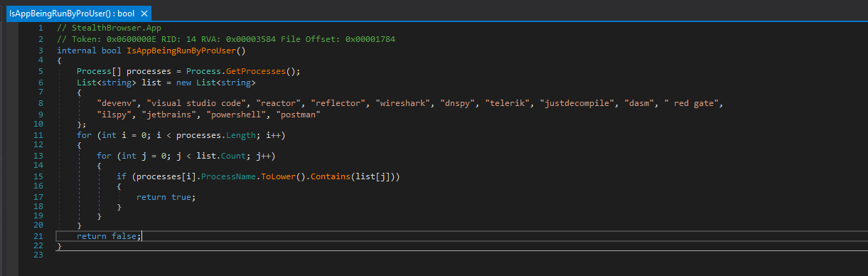Click the "jetbrains" string literal
The height and width of the screenshot is (276, 868).
click(168, 114)
